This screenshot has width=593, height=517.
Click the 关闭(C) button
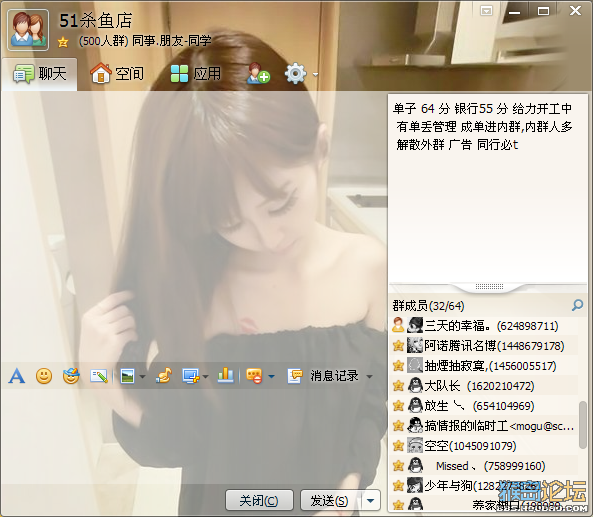(x=259, y=501)
